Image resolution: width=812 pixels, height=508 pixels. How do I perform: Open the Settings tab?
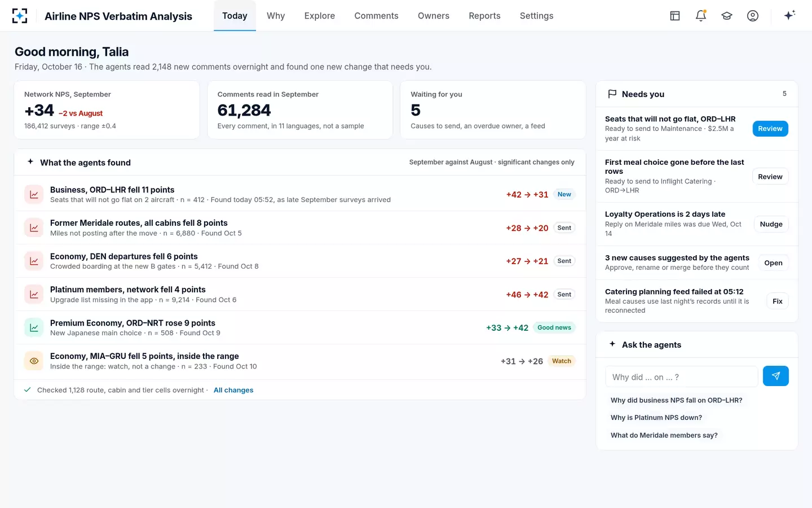point(536,16)
